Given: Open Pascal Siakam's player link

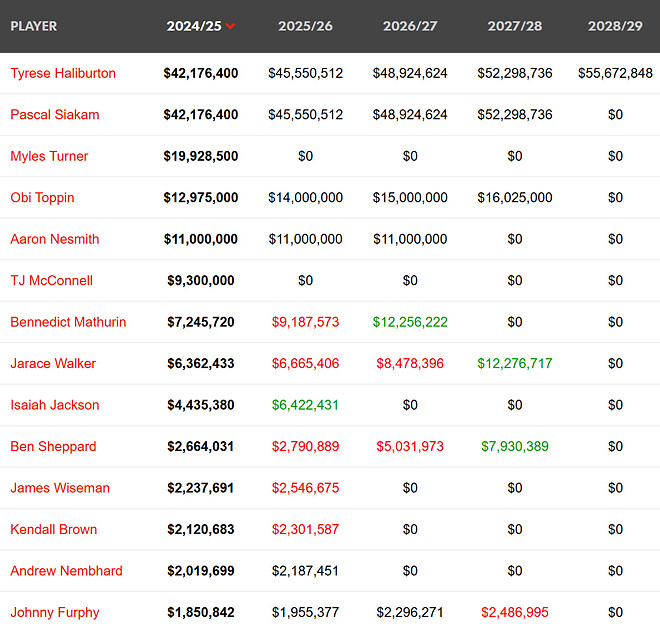Looking at the screenshot, I should [55, 115].
